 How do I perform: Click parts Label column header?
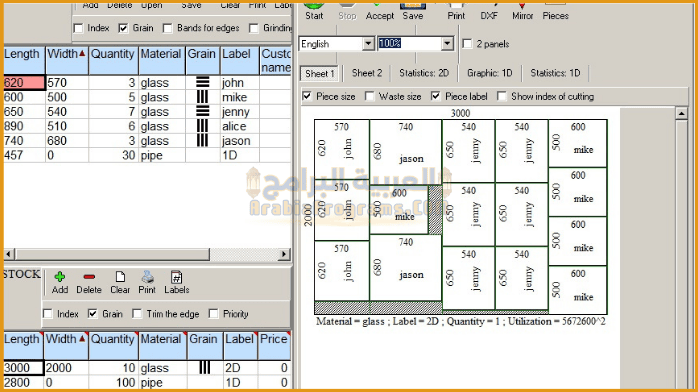[x=239, y=60]
